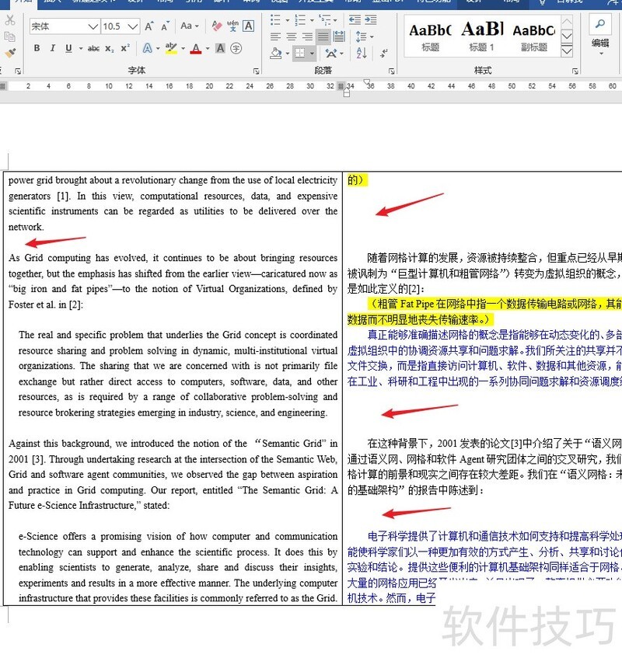Apply the 标题 1 style

(x=482, y=36)
